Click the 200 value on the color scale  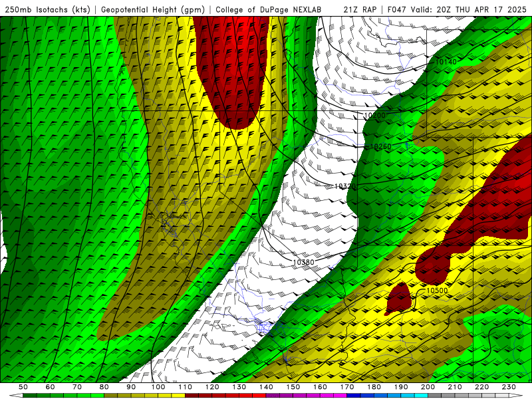pyautogui.click(x=428, y=387)
